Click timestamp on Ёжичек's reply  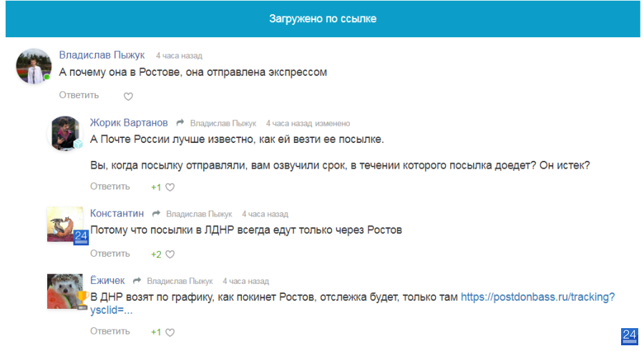click(x=245, y=281)
